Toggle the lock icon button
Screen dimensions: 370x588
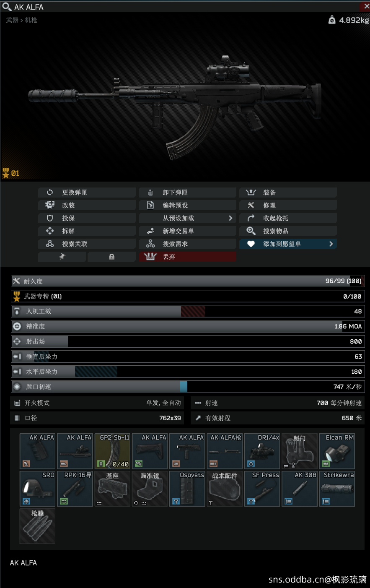coord(111,256)
